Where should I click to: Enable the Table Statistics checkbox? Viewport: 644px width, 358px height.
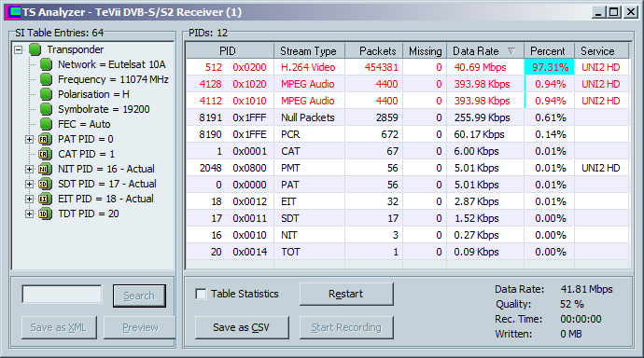click(201, 294)
